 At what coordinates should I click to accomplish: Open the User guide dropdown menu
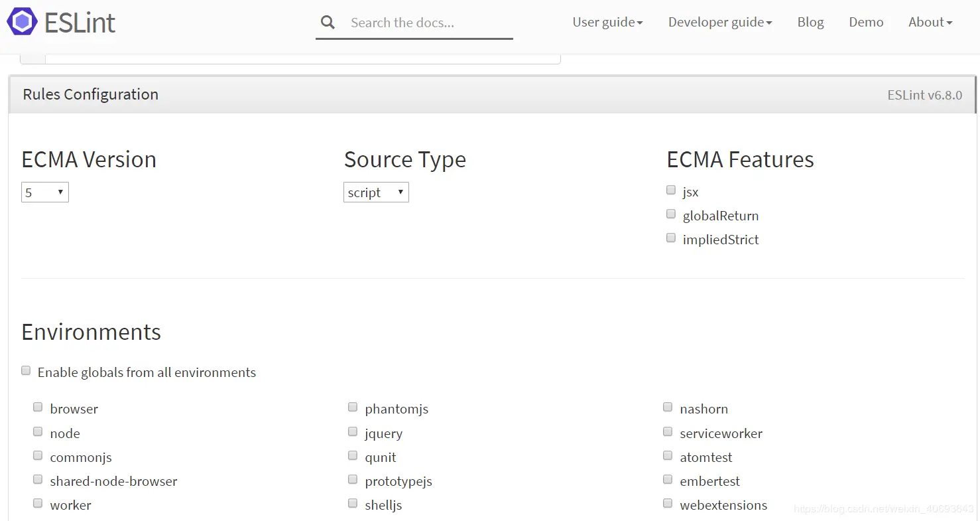click(x=607, y=22)
